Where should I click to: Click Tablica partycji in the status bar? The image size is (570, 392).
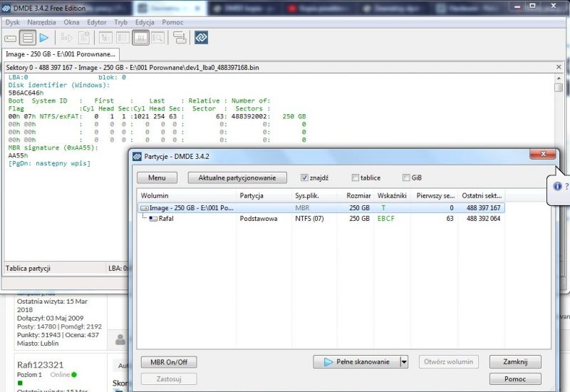(28, 269)
